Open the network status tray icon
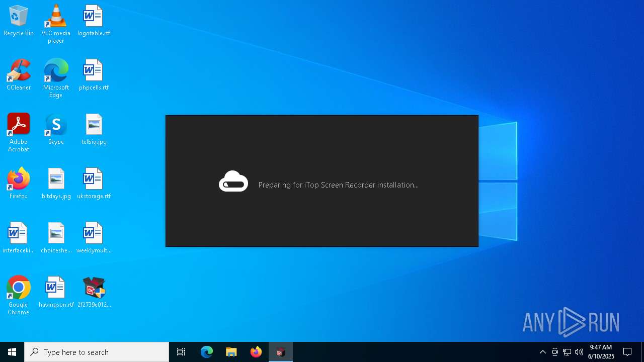The width and height of the screenshot is (644, 362). (x=567, y=352)
